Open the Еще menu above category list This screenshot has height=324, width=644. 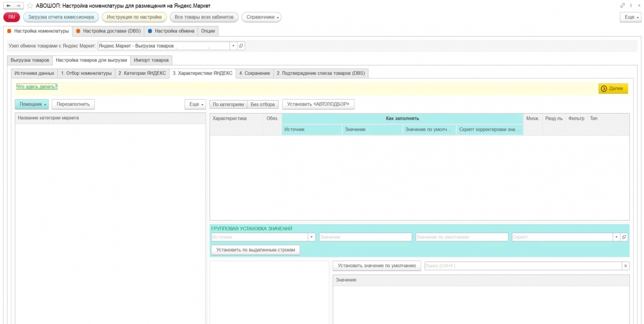[x=195, y=104]
